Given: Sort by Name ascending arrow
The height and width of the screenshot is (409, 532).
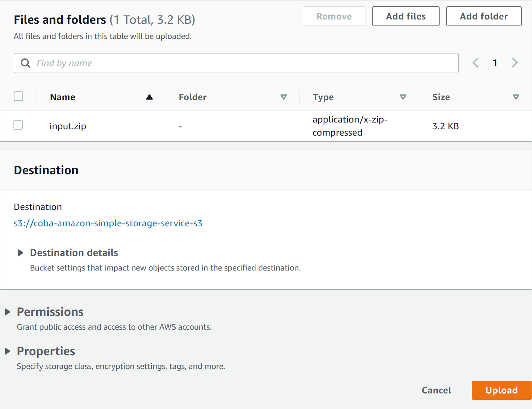Looking at the screenshot, I should (149, 97).
